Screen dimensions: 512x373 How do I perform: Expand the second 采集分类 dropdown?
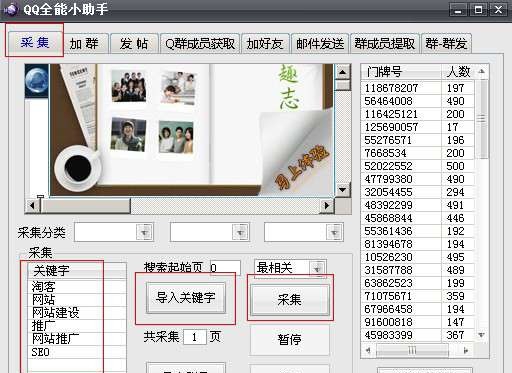point(240,232)
